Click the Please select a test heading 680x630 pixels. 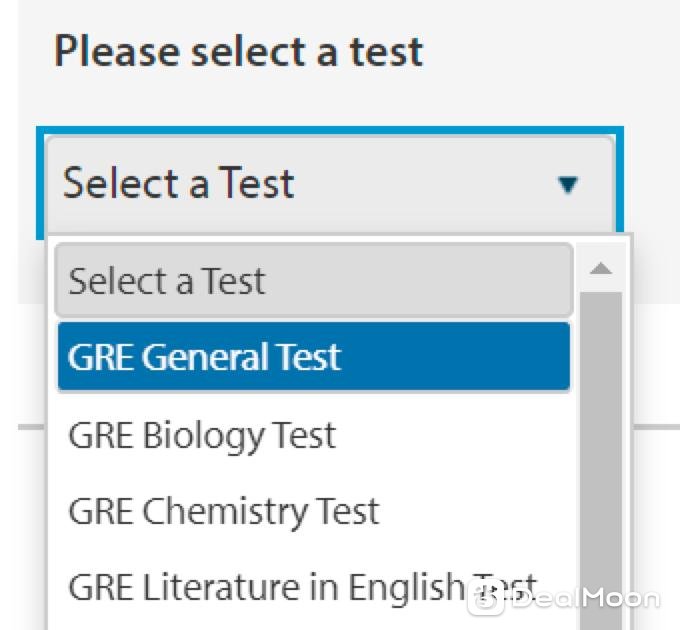(x=238, y=52)
